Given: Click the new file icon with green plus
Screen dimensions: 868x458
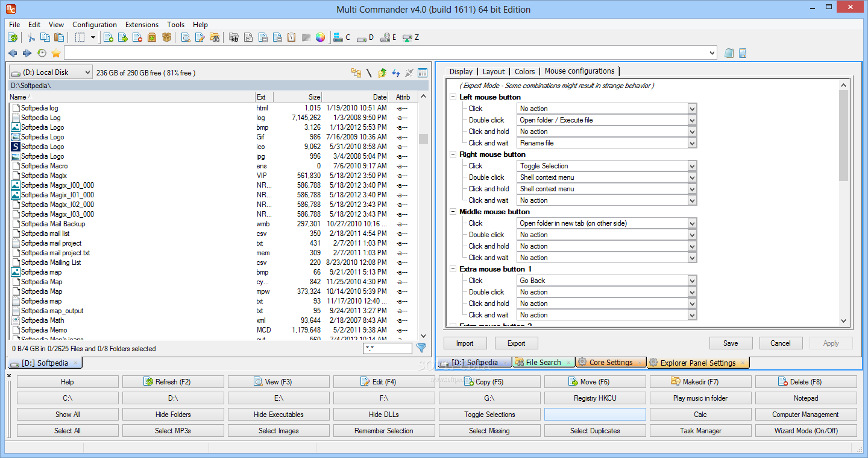Looking at the screenshot, I should click(108, 37).
